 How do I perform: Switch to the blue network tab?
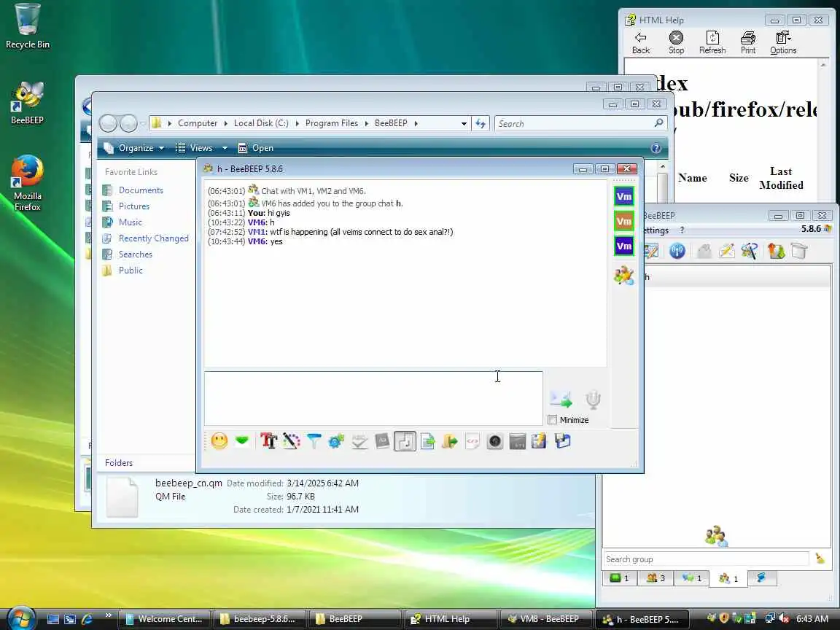[x=761, y=578]
